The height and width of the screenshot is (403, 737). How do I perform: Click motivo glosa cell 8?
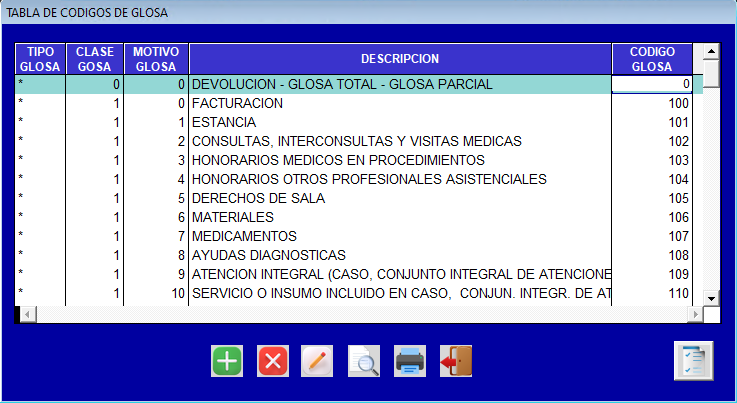156,255
